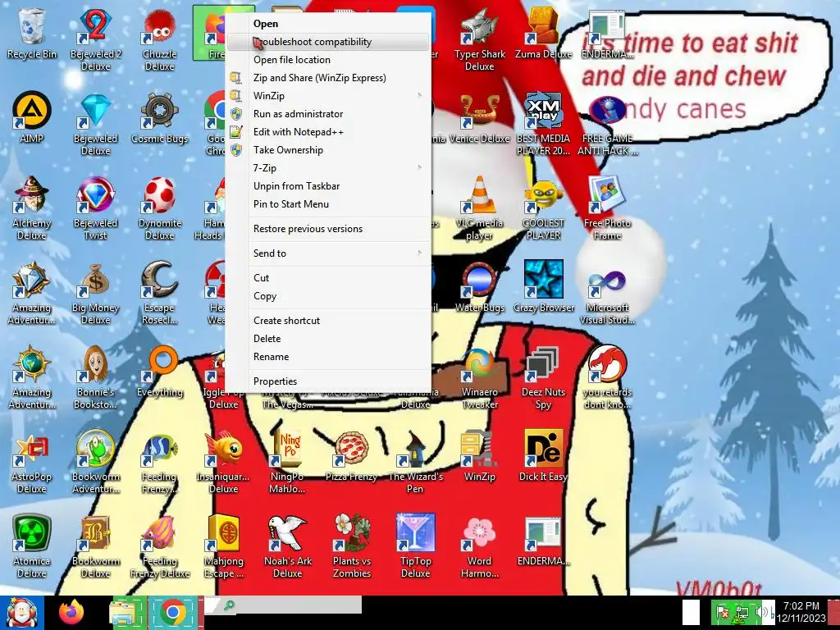Choose Properties in the context menu

coord(328,381)
